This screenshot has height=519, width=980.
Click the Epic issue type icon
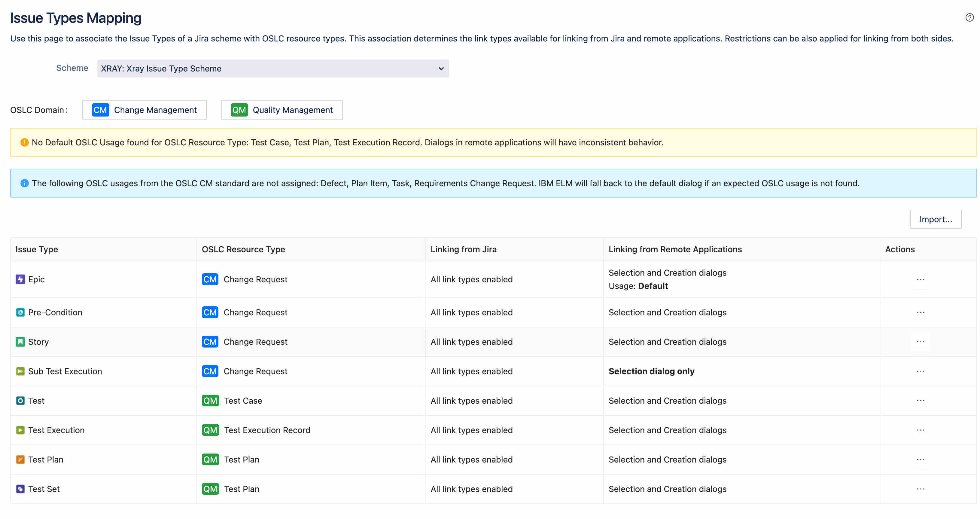point(20,279)
